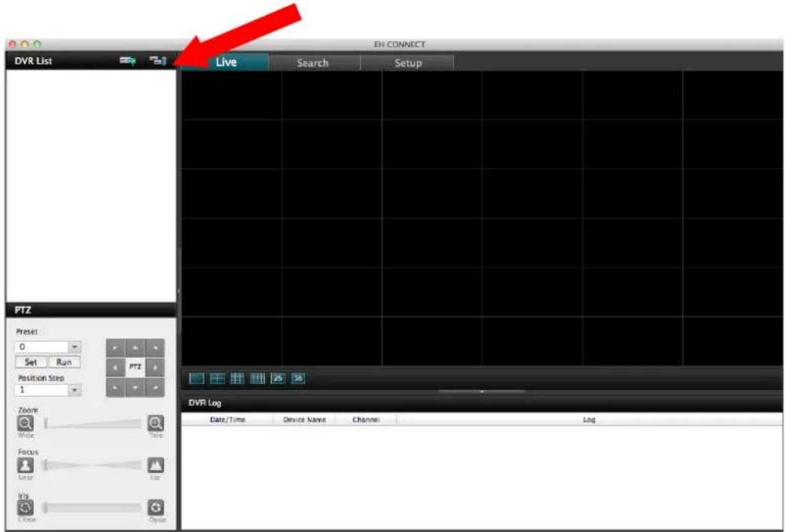
Task: Select single-channel view layout
Action: [x=197, y=379]
